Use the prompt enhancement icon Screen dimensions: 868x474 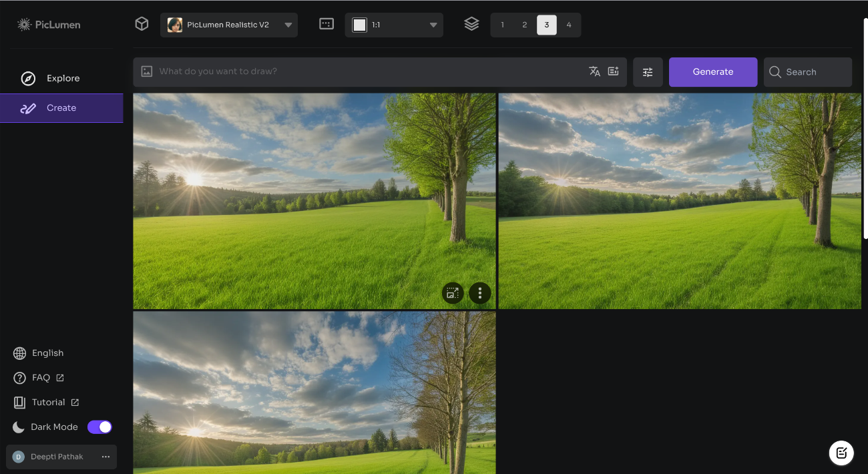coord(613,71)
